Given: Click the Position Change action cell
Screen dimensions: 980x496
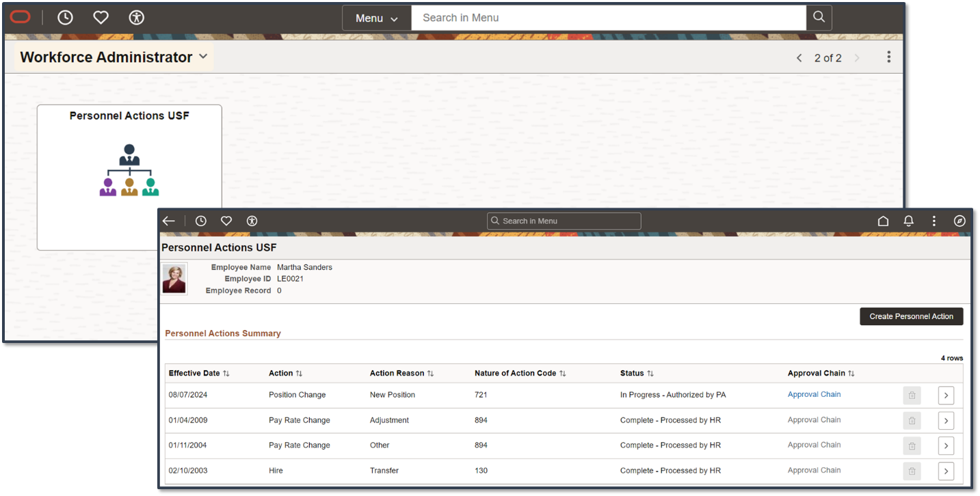Looking at the screenshot, I should point(297,395).
